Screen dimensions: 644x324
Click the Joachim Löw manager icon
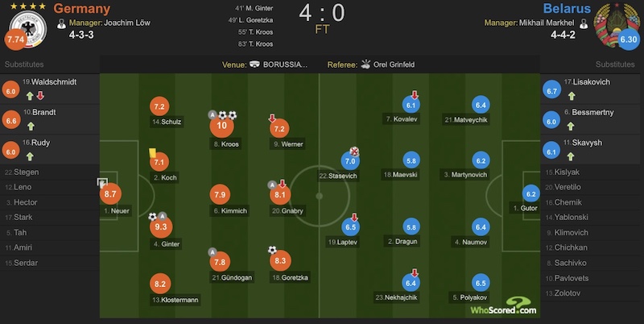pos(62,23)
